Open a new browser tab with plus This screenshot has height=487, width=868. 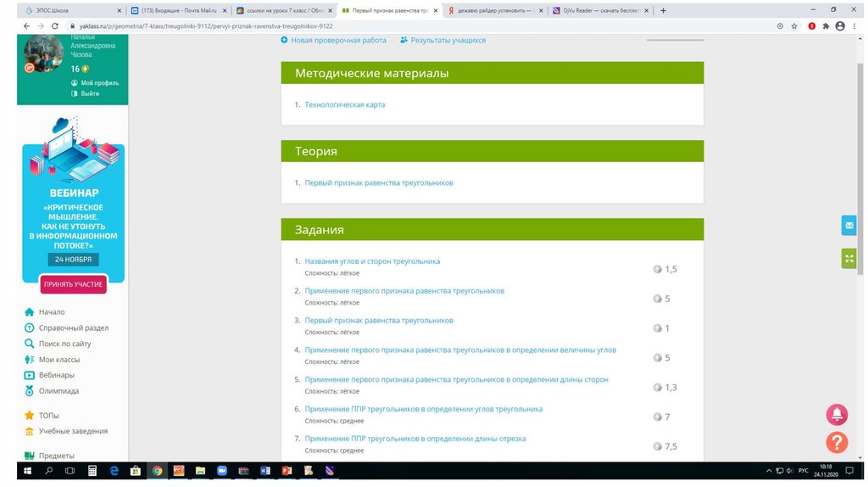pyautogui.click(x=663, y=10)
